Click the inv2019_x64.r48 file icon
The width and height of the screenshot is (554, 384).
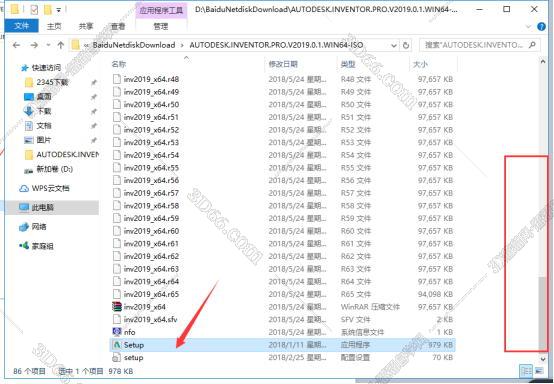point(117,79)
